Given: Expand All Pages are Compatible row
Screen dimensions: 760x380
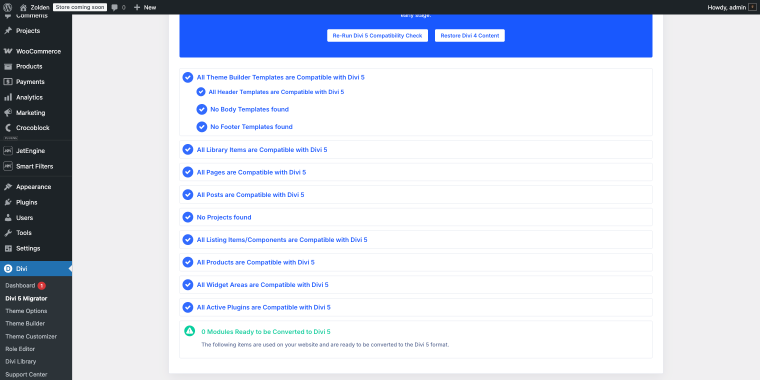Looking at the screenshot, I should tap(416, 172).
